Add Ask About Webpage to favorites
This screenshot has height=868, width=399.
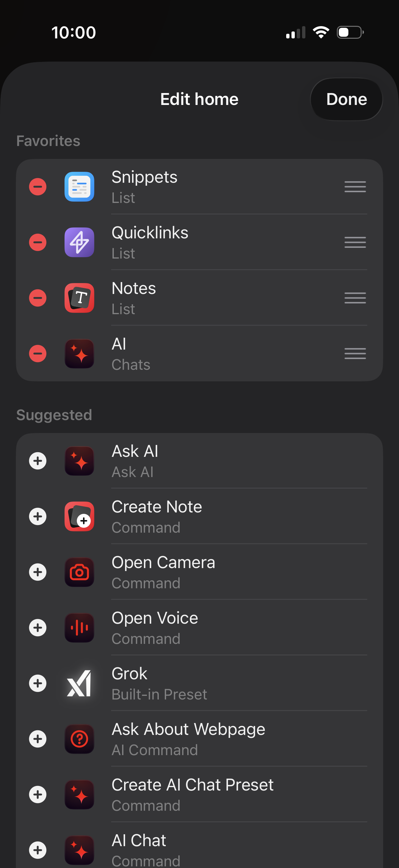point(38,739)
